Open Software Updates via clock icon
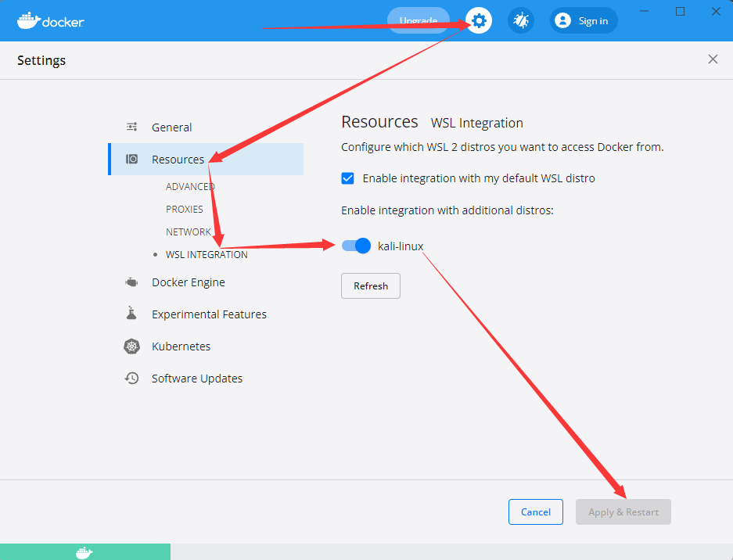The width and height of the screenshot is (733, 560). pos(131,378)
